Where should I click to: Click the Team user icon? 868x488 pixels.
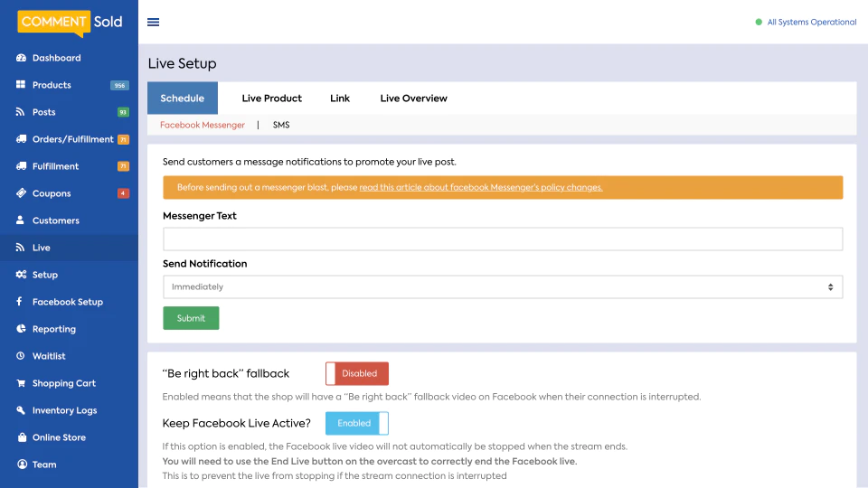click(x=22, y=465)
